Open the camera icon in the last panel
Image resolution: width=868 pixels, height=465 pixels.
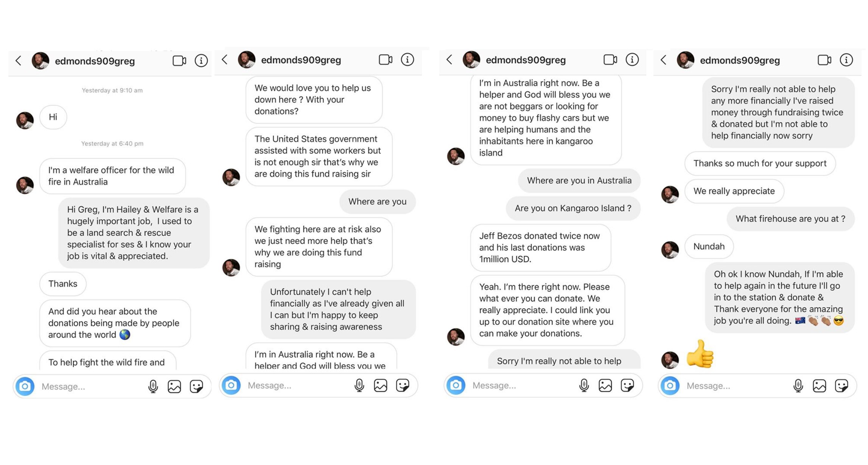669,386
